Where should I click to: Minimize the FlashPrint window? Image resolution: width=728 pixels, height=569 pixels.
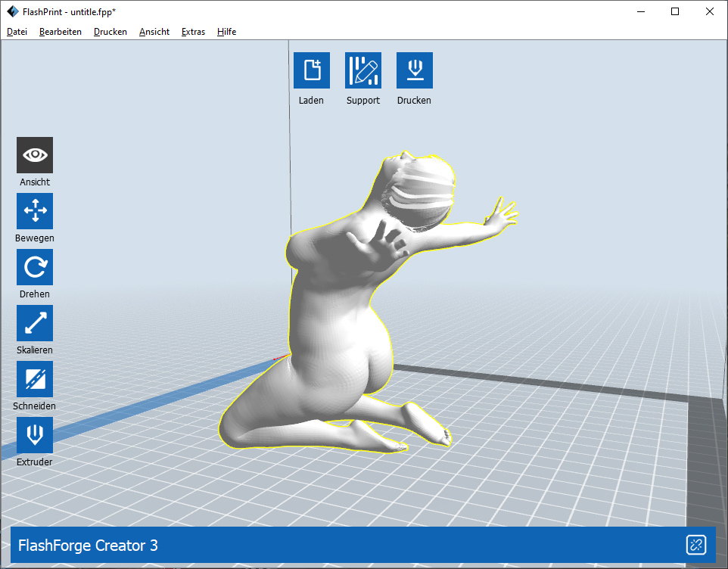coord(641,11)
